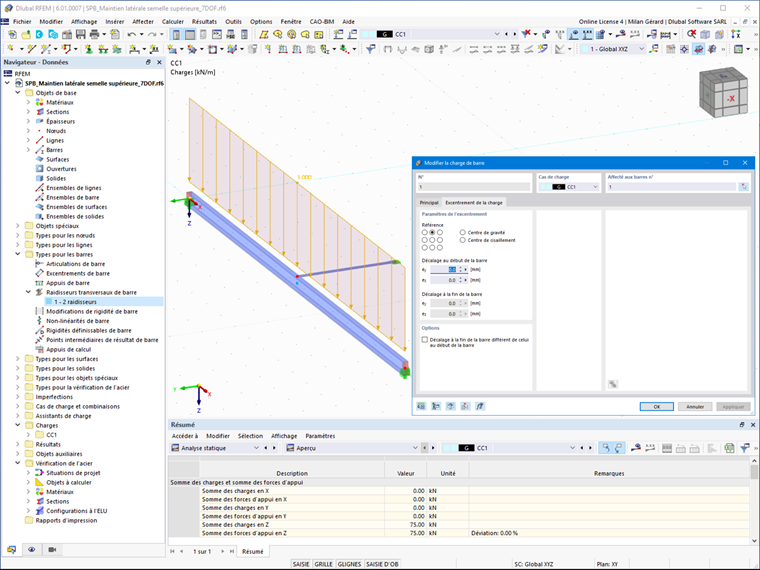760x570 pixels.
Task: Click the export table icon in Résumé toolbar
Action: click(x=729, y=448)
